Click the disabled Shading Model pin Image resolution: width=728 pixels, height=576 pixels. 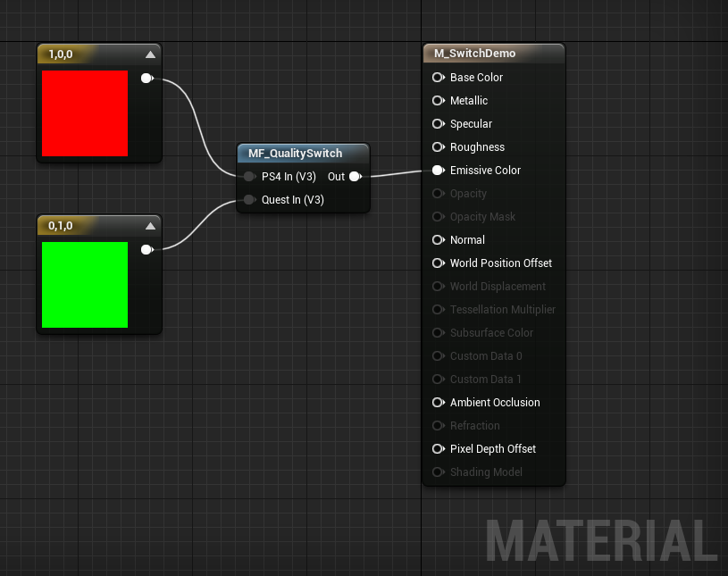click(438, 472)
